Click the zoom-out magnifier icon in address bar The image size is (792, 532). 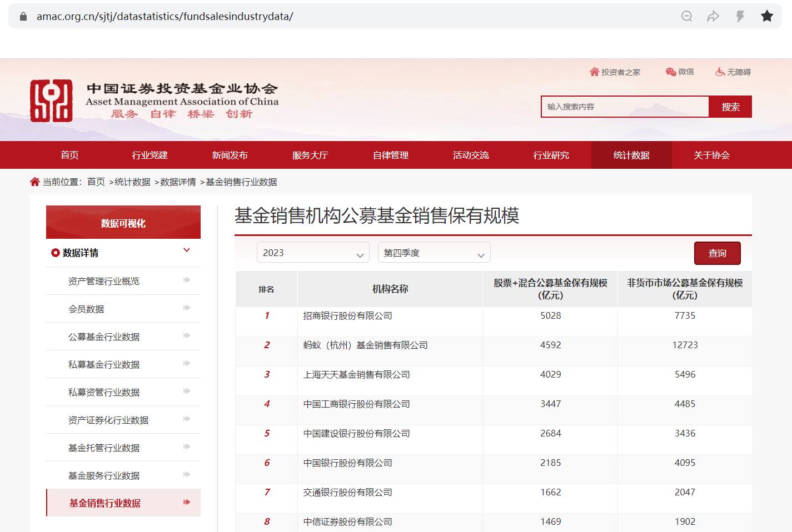click(687, 16)
